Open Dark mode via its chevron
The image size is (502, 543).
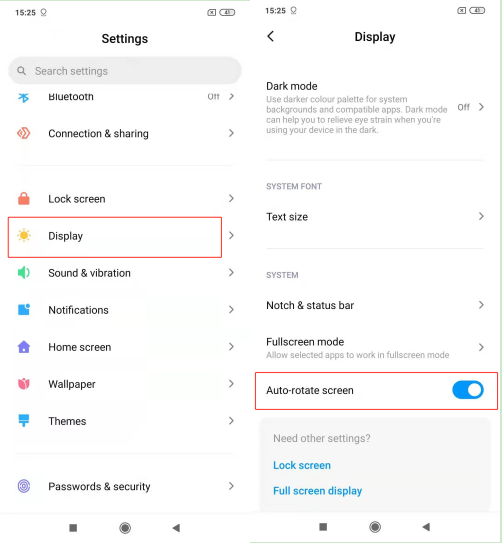tap(481, 107)
